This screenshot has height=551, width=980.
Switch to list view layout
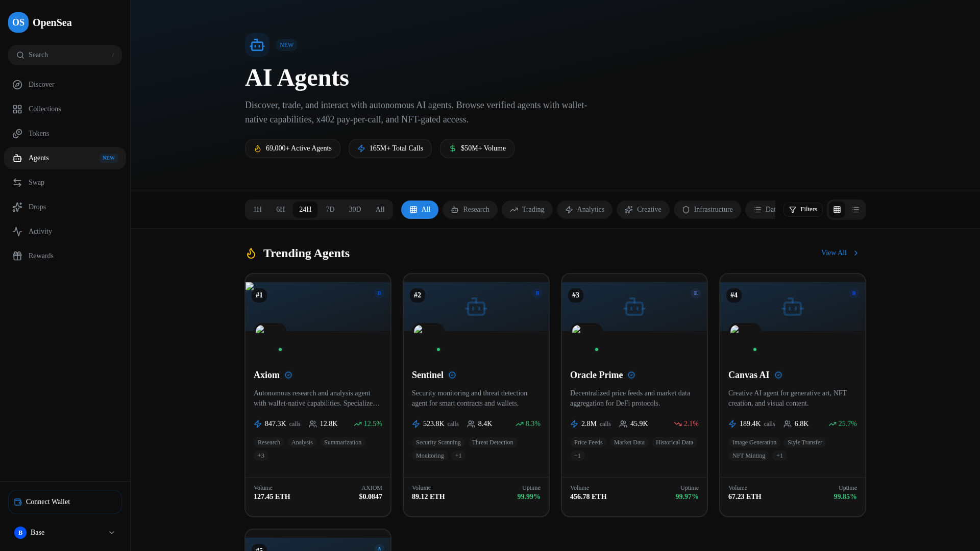[855, 210]
